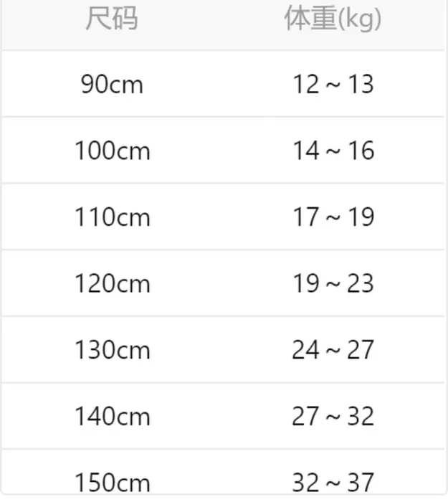Screen dimensions: 448x502
Task: Select the 150cm size cell
Action: (x=112, y=481)
